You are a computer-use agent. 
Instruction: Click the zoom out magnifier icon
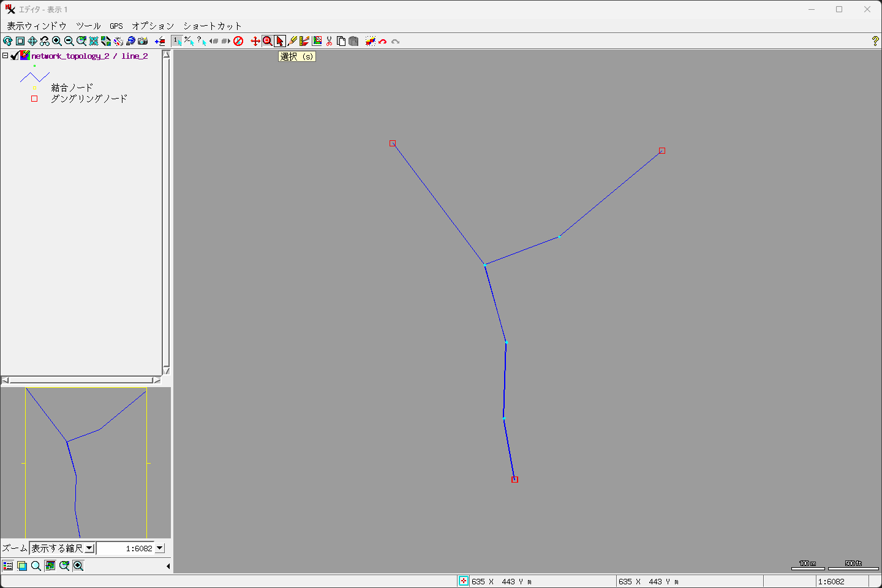point(69,41)
